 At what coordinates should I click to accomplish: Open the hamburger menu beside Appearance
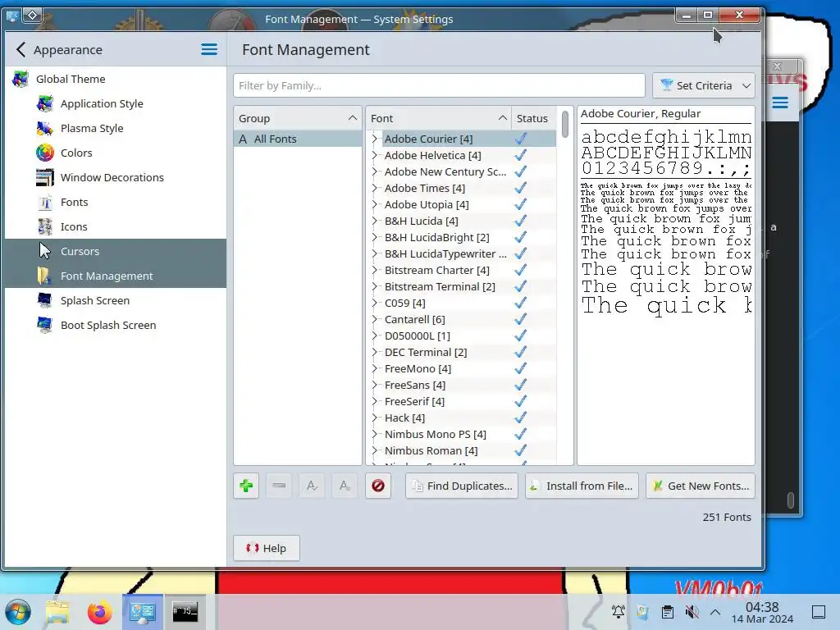[x=209, y=50]
